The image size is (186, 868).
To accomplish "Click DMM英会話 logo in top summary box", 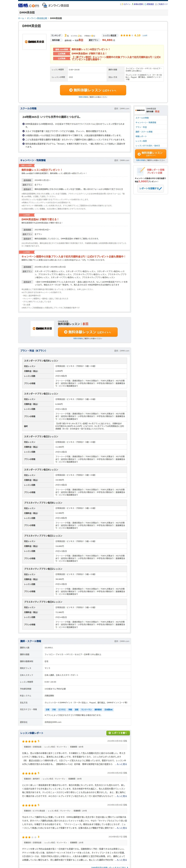I will point(34,42).
